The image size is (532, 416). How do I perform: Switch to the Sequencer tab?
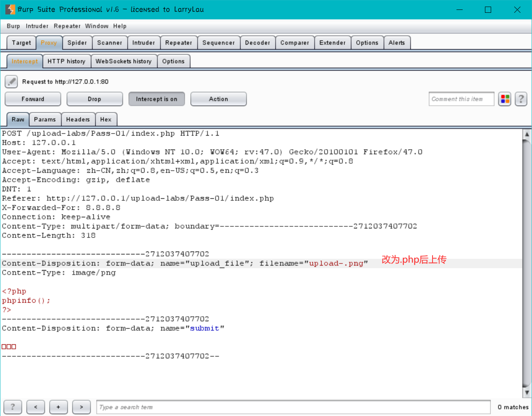click(219, 43)
